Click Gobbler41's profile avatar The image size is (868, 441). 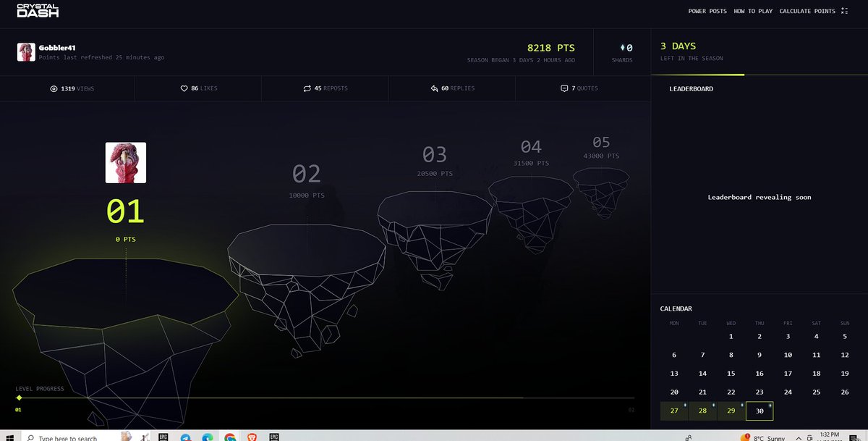click(x=26, y=51)
